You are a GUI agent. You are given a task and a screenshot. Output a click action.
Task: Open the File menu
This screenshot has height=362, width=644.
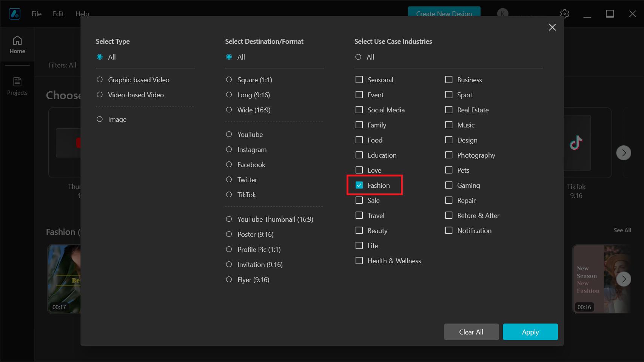click(x=37, y=14)
